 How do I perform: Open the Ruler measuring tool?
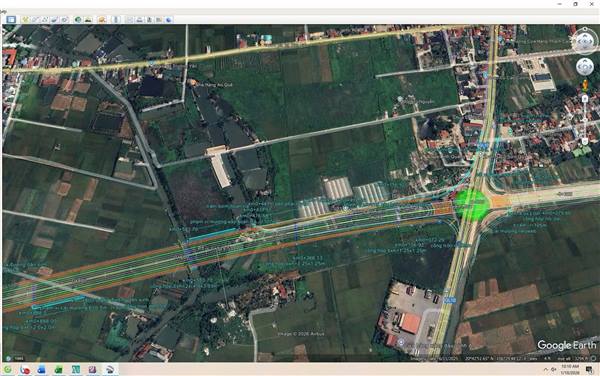(x=116, y=20)
